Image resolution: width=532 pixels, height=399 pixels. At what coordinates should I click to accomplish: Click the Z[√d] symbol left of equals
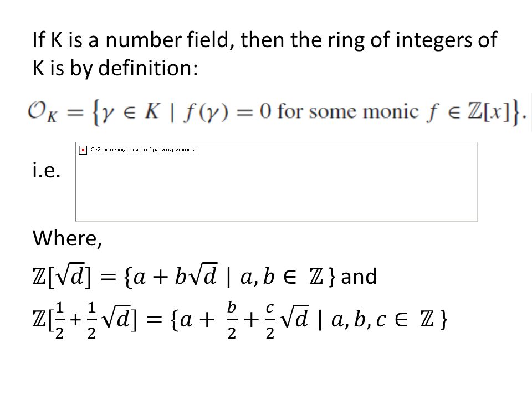click(x=62, y=275)
